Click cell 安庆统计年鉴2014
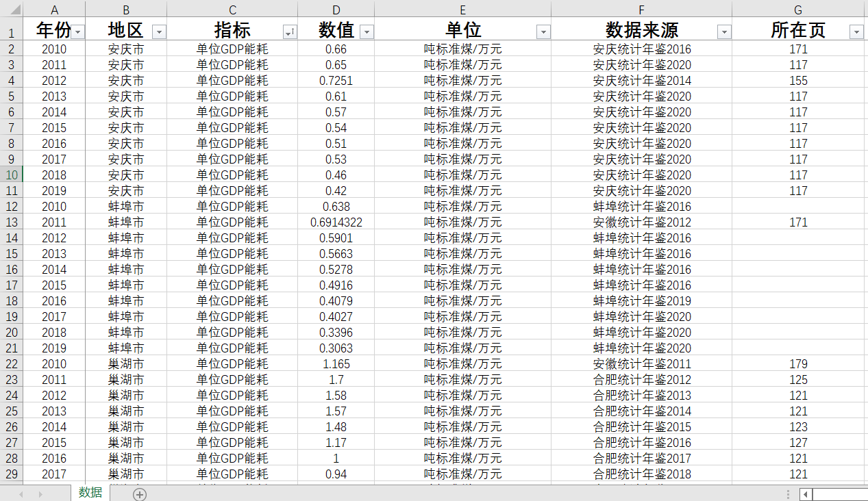Screen dimensions: 868x501 point(642,80)
